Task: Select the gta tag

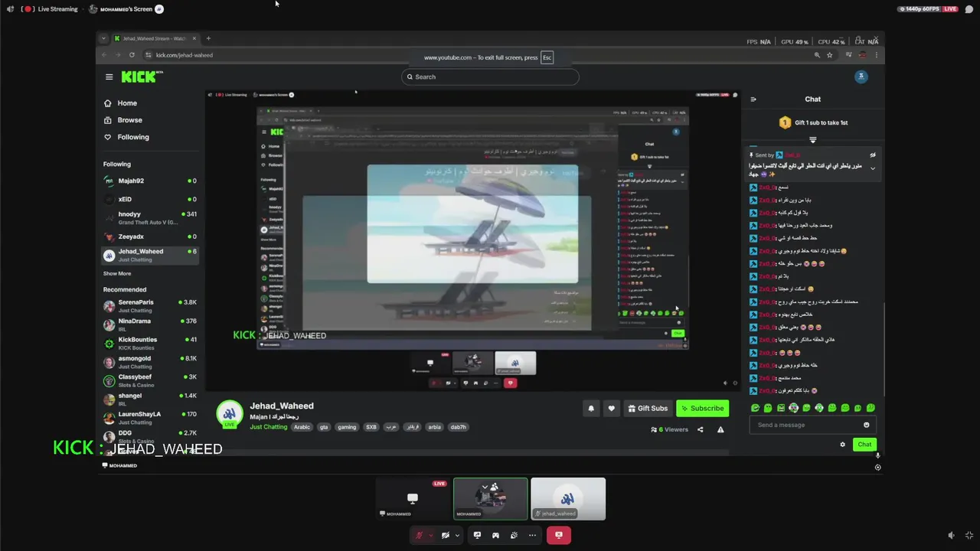Action: [324, 427]
